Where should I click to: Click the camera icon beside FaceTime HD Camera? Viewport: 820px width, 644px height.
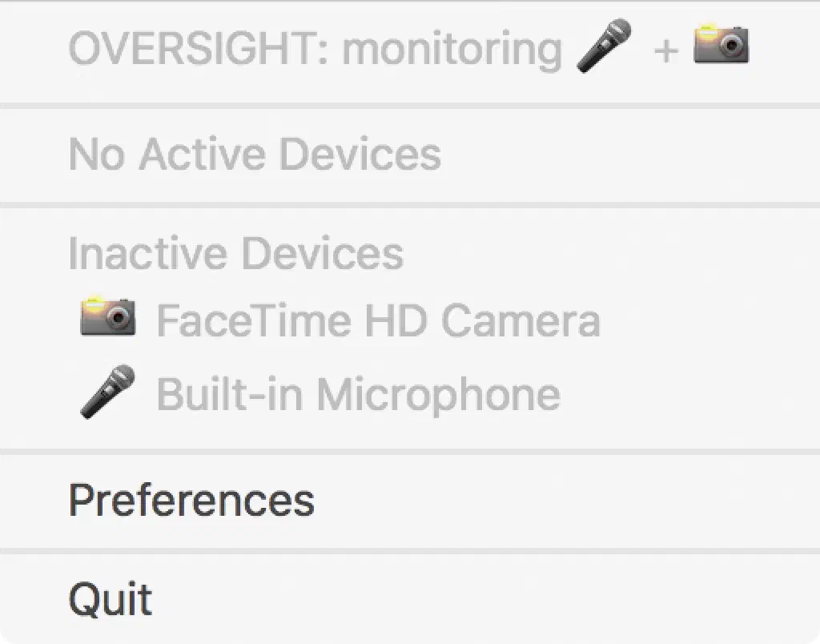pos(107,318)
